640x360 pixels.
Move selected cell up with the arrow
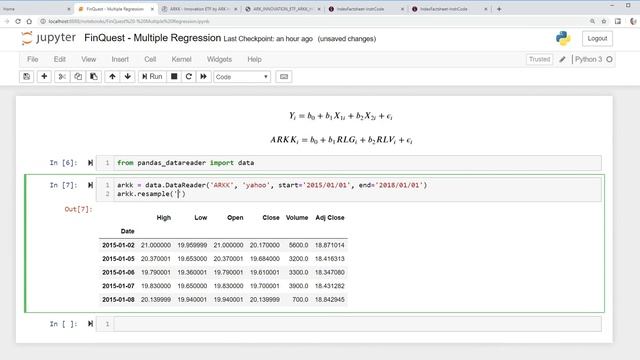(x=112, y=77)
